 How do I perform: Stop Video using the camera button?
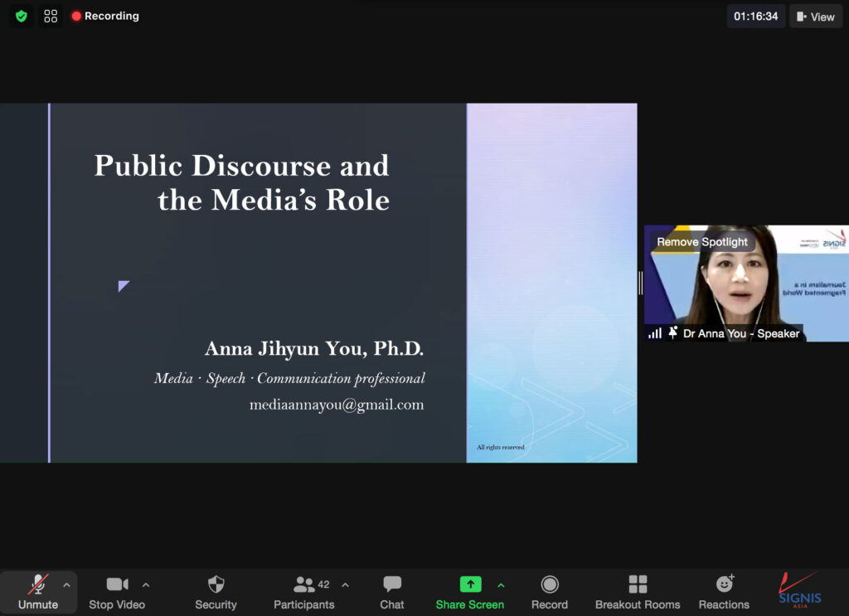(x=117, y=584)
